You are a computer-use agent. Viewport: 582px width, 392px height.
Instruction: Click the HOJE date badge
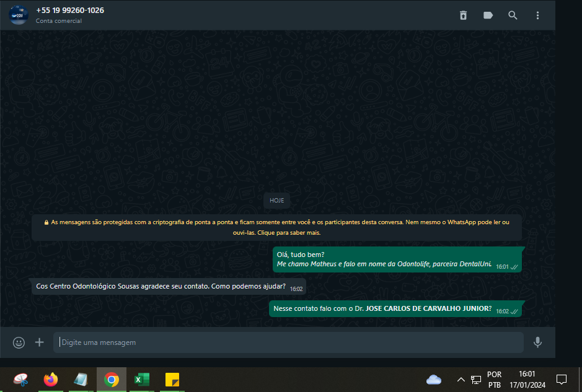277,200
